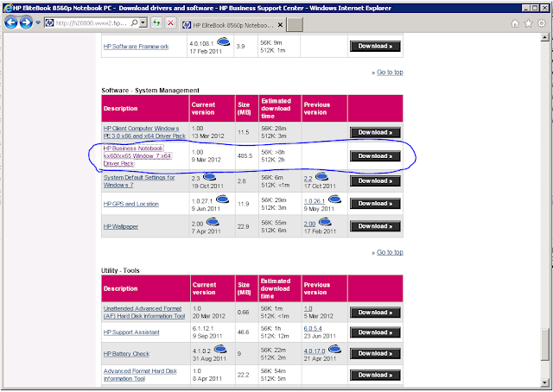The height and width of the screenshot is (392, 553).
Task: Expand the address bar autocomplete dropdown
Action: 143,23
